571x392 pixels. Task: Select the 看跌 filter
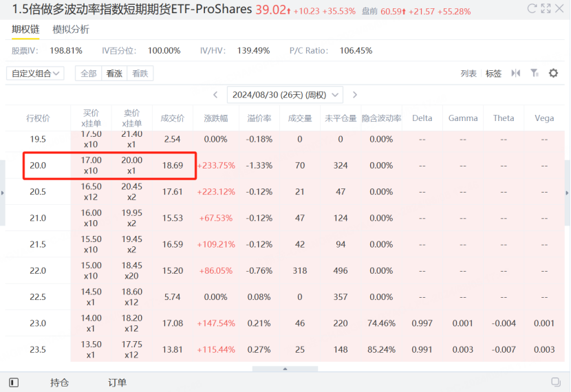[x=140, y=74]
